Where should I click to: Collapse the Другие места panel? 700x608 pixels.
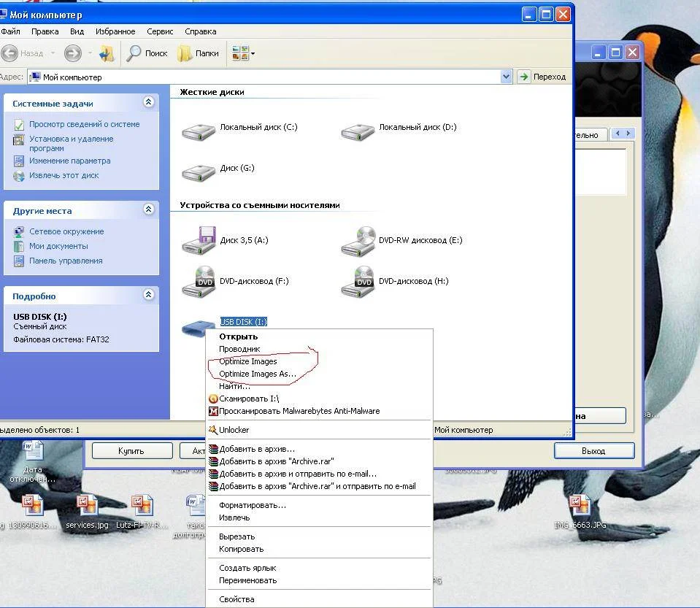click(149, 209)
